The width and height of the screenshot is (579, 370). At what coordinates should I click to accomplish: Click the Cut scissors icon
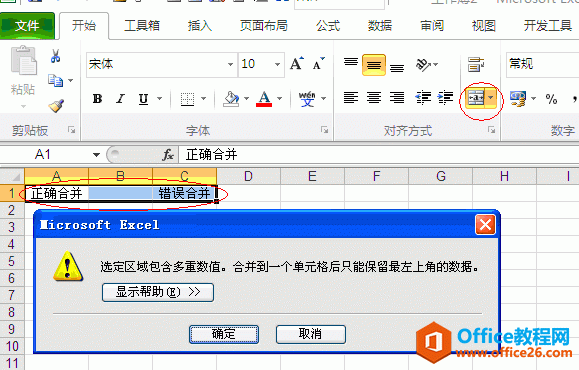click(55, 56)
